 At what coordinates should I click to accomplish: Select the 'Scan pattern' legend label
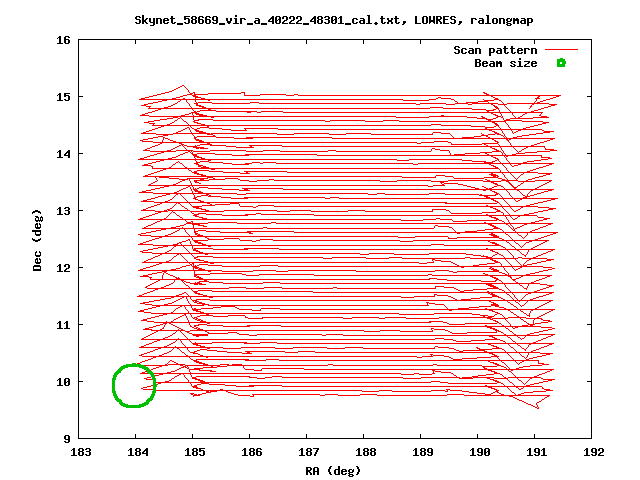(x=495, y=50)
